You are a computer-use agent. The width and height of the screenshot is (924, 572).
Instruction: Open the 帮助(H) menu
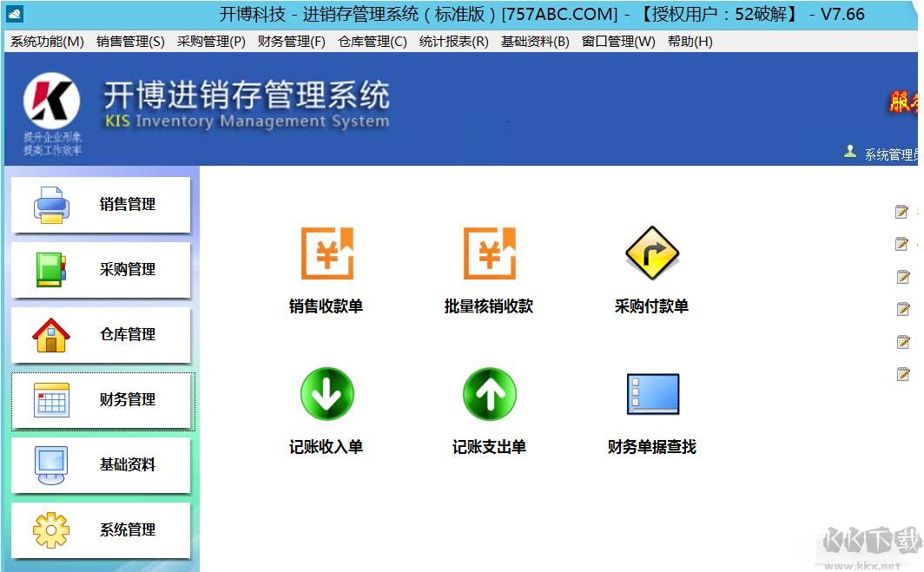coord(690,42)
